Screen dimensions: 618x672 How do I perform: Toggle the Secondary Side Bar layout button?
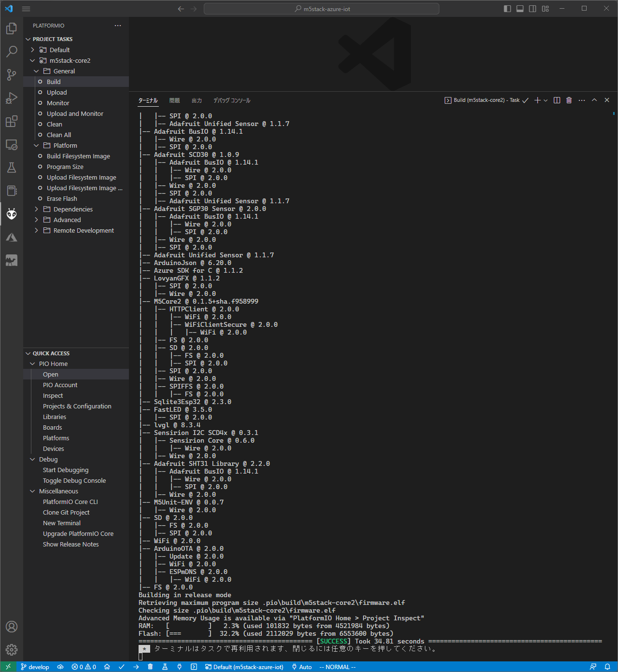click(533, 9)
